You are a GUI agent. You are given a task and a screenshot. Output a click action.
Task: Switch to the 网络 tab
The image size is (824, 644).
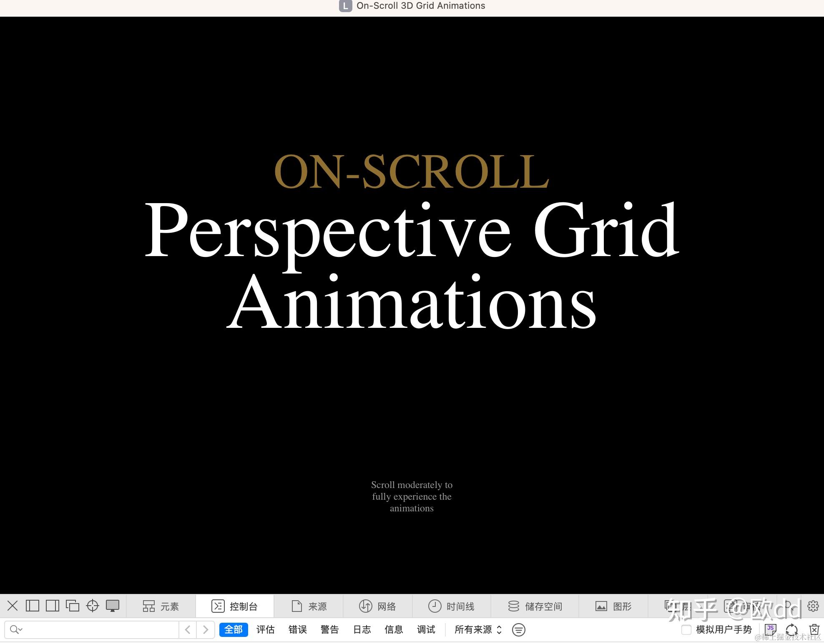(x=377, y=606)
